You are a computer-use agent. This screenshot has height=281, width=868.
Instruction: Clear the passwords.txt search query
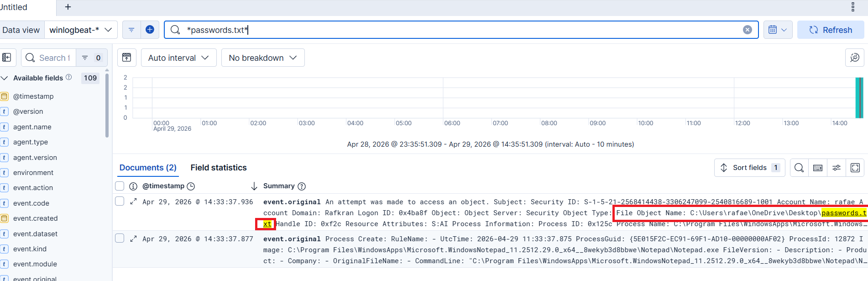747,30
